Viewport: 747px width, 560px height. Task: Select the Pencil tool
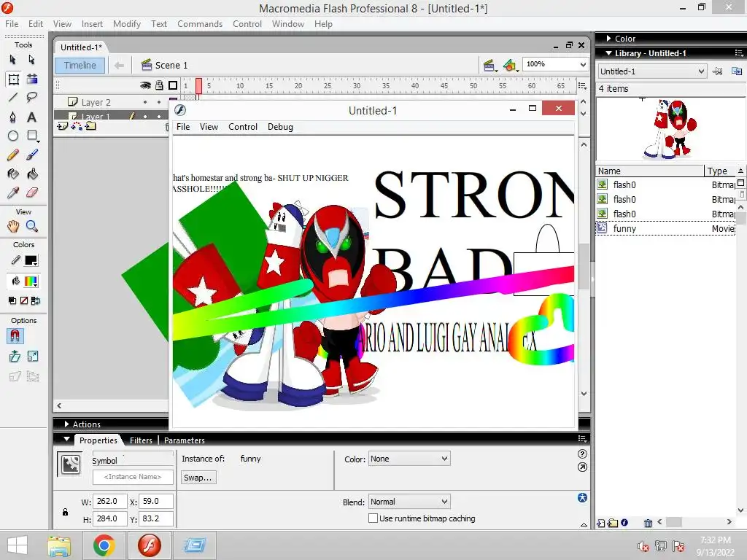13,155
